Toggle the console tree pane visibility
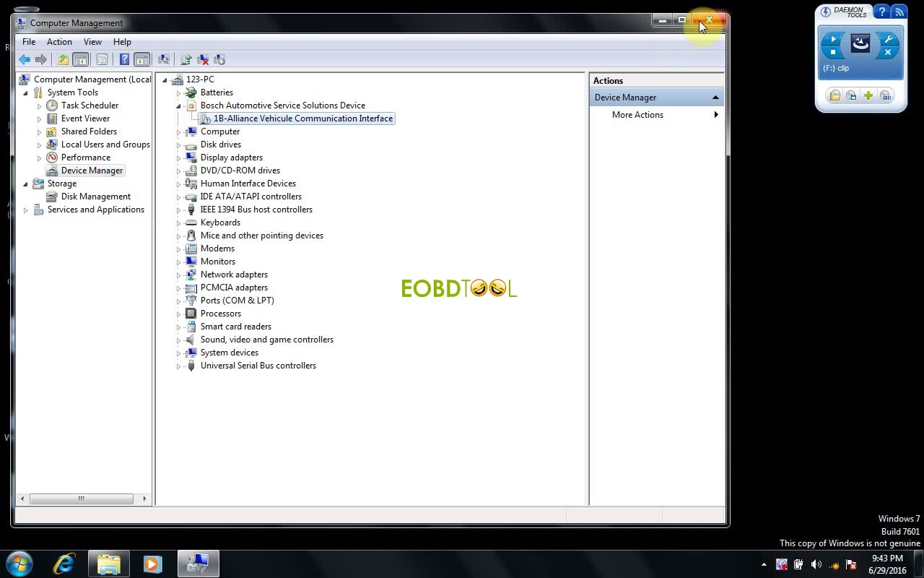The height and width of the screenshot is (578, 924). pos(80,59)
